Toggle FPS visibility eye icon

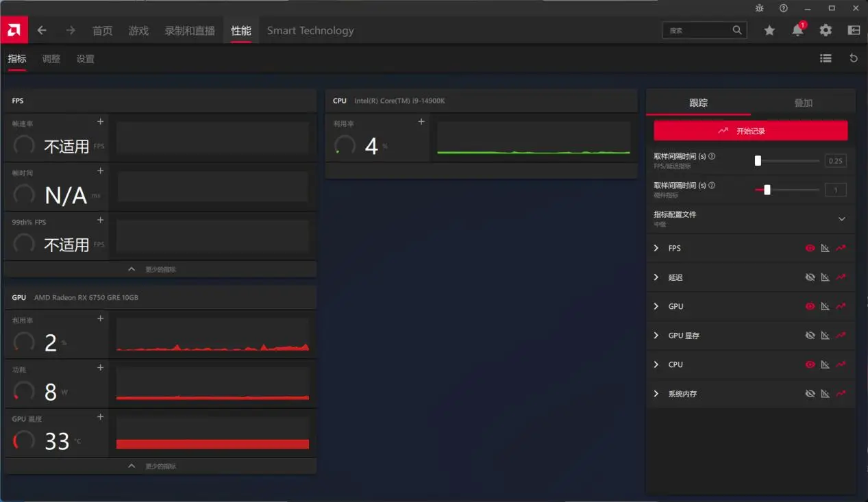tap(810, 248)
